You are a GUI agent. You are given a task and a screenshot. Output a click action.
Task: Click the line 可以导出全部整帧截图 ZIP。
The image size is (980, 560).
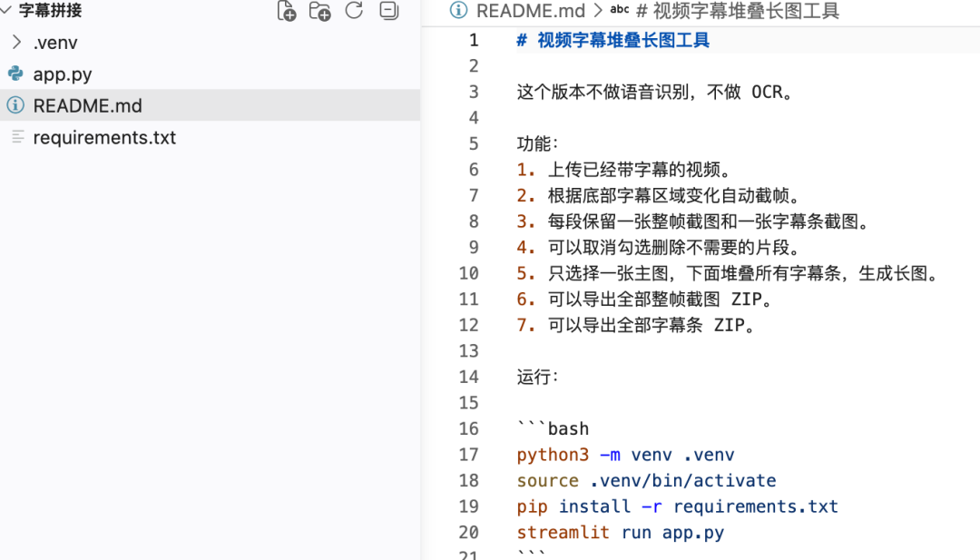click(645, 300)
